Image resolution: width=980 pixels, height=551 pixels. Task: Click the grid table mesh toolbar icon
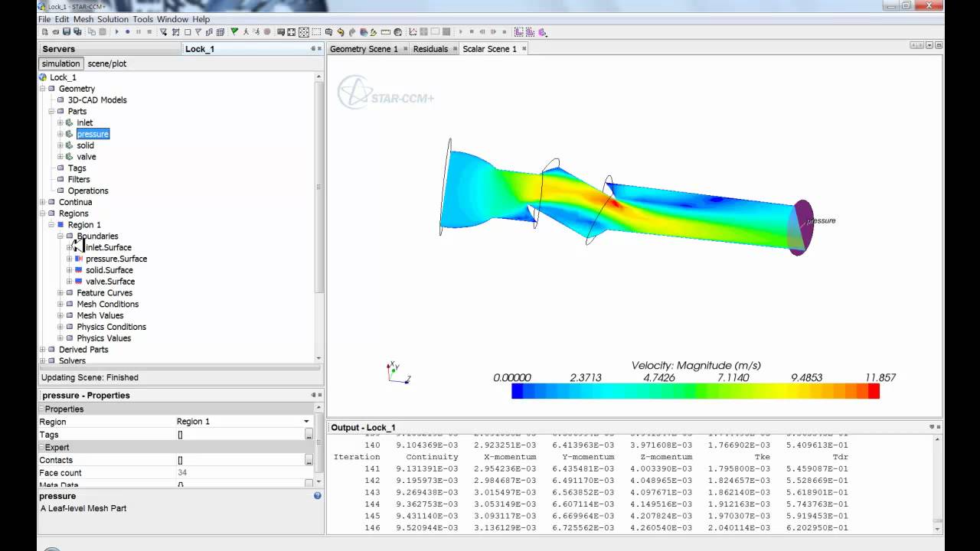[x=220, y=32]
